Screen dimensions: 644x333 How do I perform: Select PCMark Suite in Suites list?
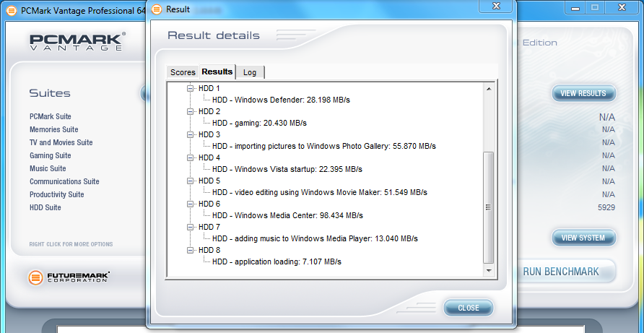[51, 116]
